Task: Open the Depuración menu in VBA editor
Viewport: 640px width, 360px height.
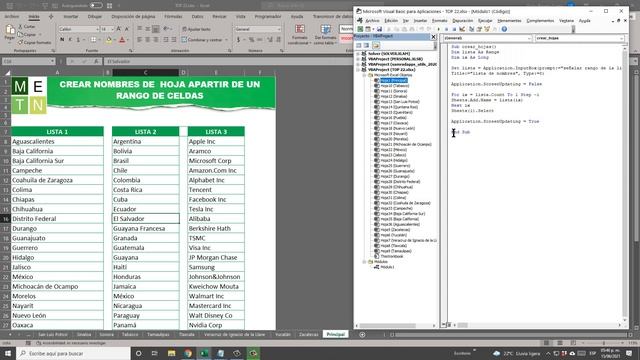Action: pyautogui.click(x=462, y=20)
